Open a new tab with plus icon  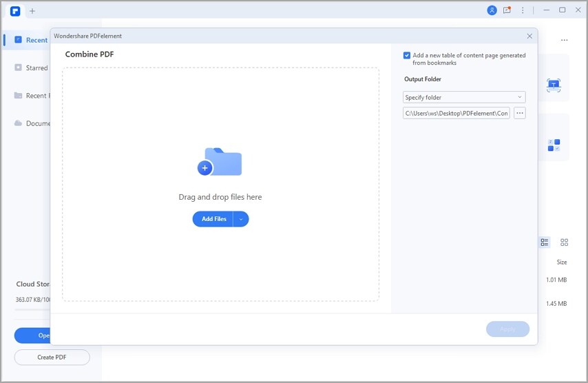tap(32, 11)
